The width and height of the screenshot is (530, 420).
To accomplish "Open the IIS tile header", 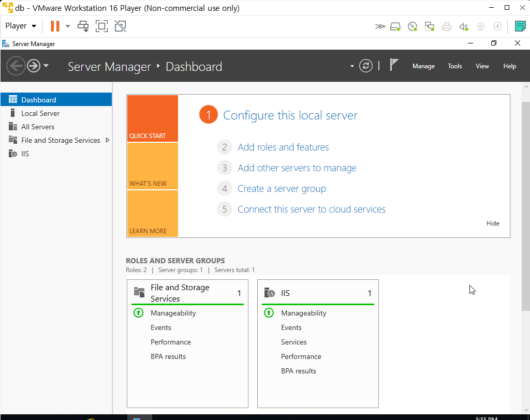I will [x=318, y=293].
